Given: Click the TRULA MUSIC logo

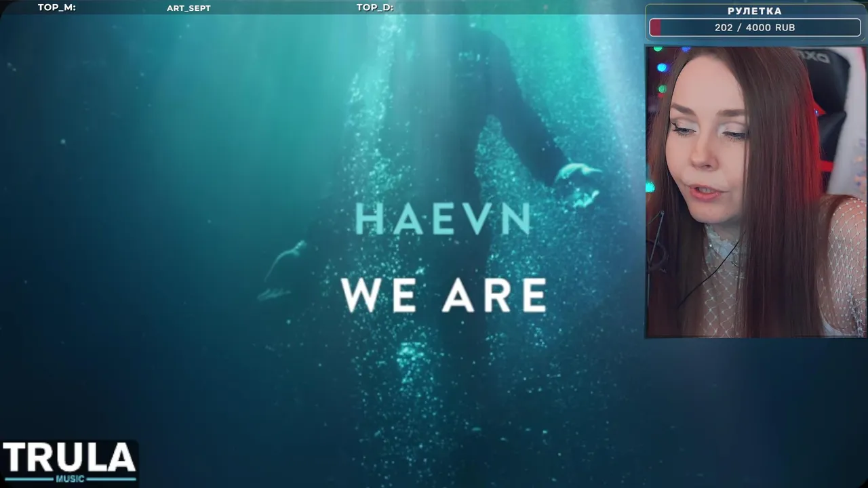Looking at the screenshot, I should (69, 463).
